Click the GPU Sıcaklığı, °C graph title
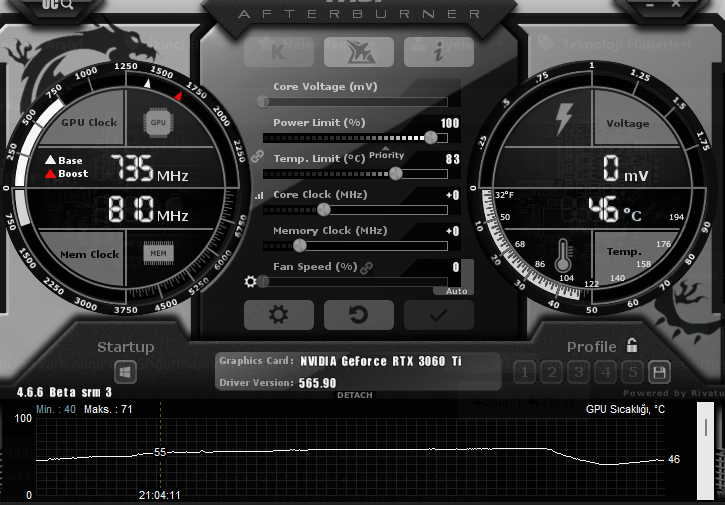This screenshot has height=505, width=725. [x=625, y=409]
